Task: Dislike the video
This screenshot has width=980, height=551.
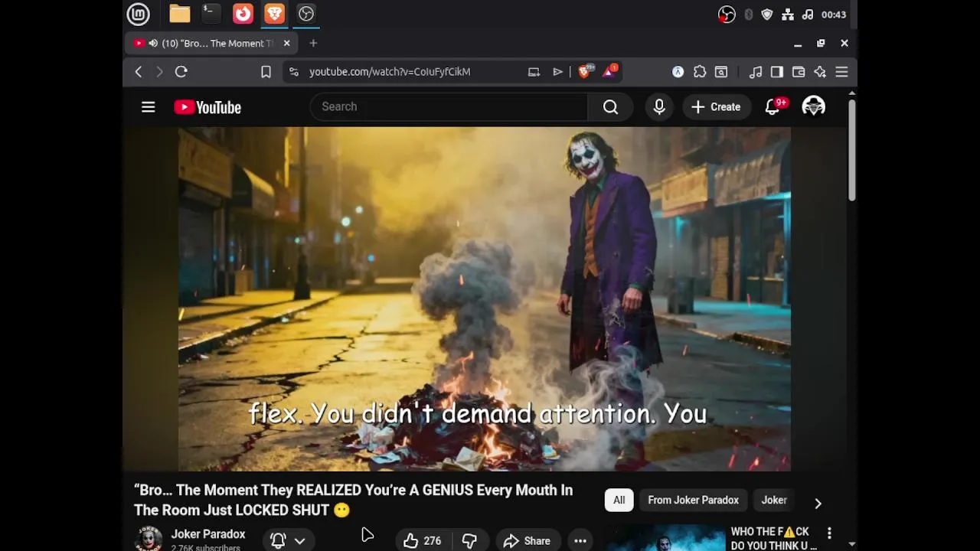Action: point(469,540)
